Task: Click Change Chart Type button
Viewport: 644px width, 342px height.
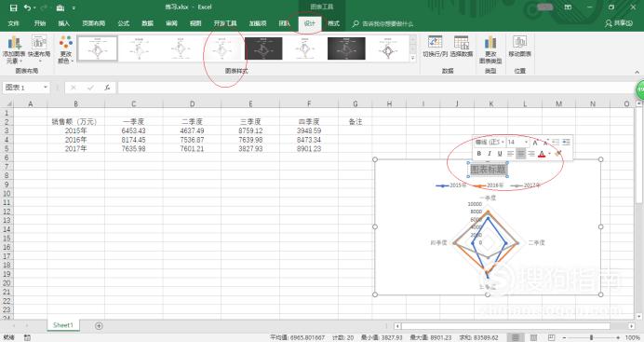Action: [x=490, y=49]
